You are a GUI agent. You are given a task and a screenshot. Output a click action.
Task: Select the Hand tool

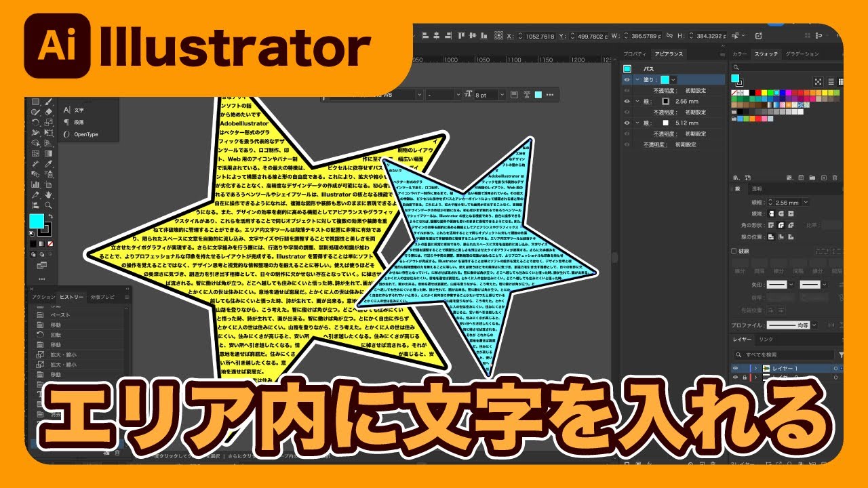pyautogui.click(x=49, y=195)
